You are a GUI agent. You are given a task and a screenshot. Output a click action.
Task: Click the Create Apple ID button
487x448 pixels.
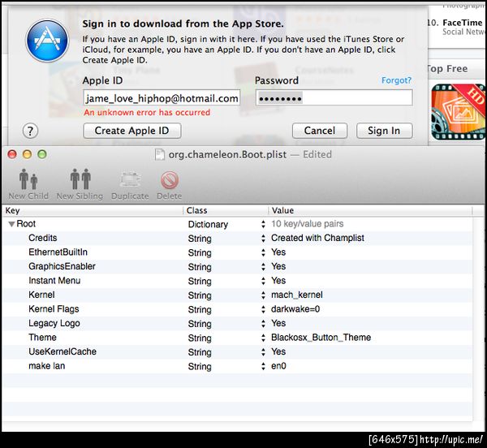132,131
